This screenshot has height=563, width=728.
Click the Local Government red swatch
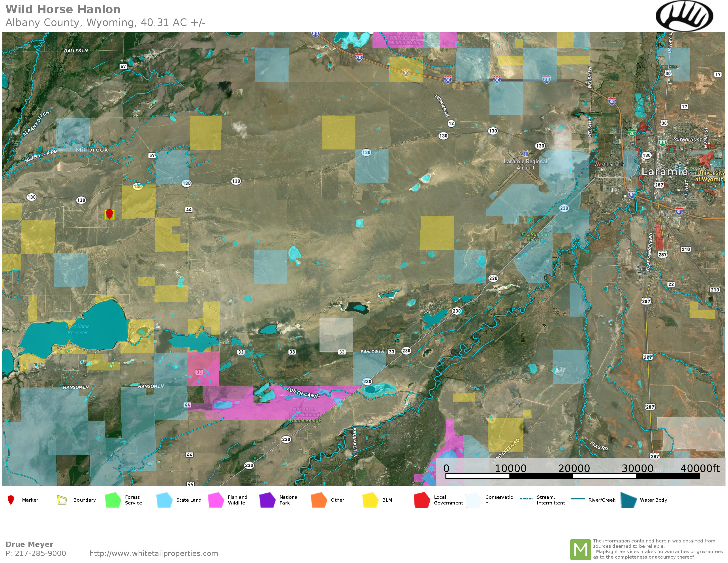click(422, 500)
